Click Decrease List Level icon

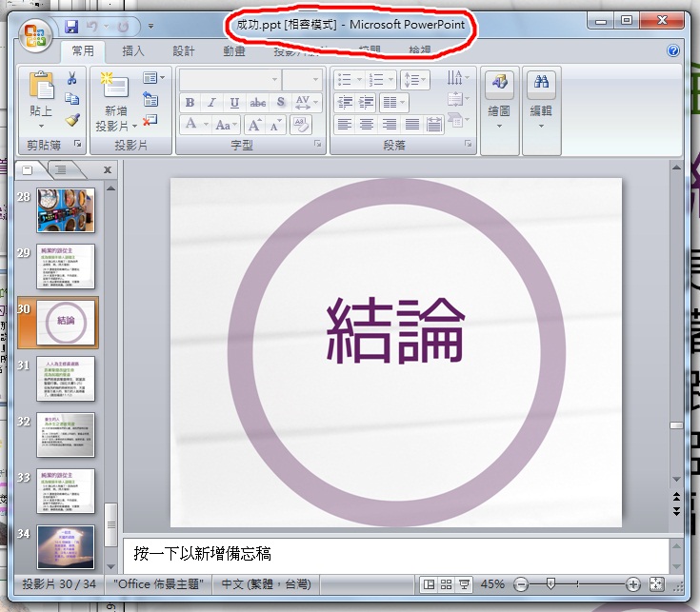345,103
